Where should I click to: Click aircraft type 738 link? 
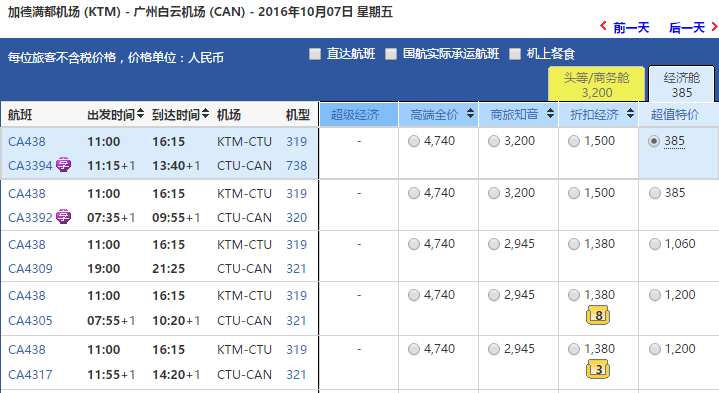point(296,166)
